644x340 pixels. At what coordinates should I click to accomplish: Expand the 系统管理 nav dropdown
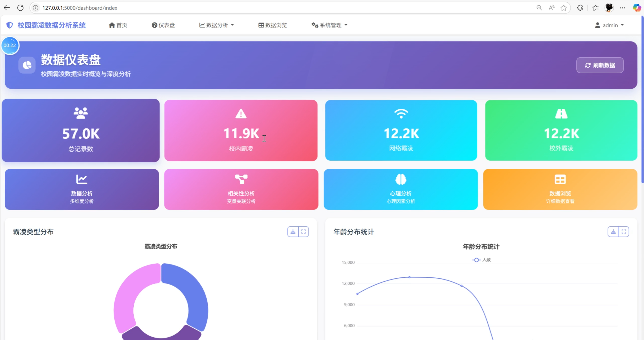tap(329, 25)
